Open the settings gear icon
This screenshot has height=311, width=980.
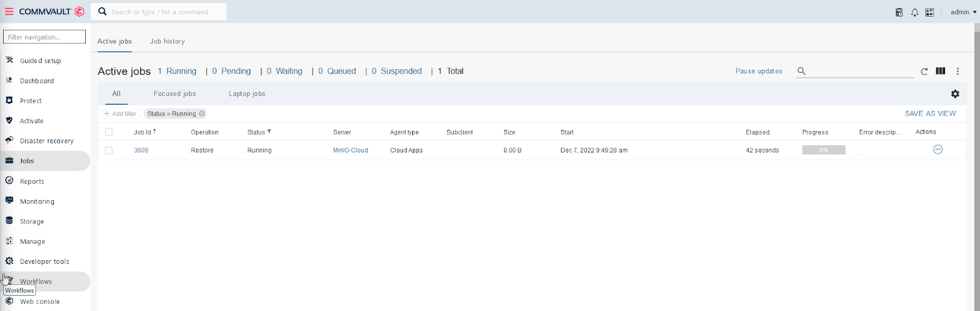click(955, 94)
